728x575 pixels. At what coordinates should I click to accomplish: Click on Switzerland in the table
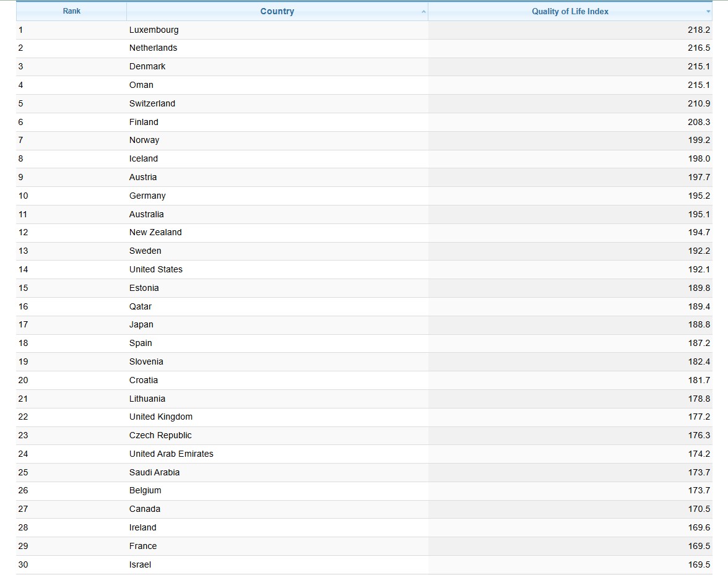point(152,103)
